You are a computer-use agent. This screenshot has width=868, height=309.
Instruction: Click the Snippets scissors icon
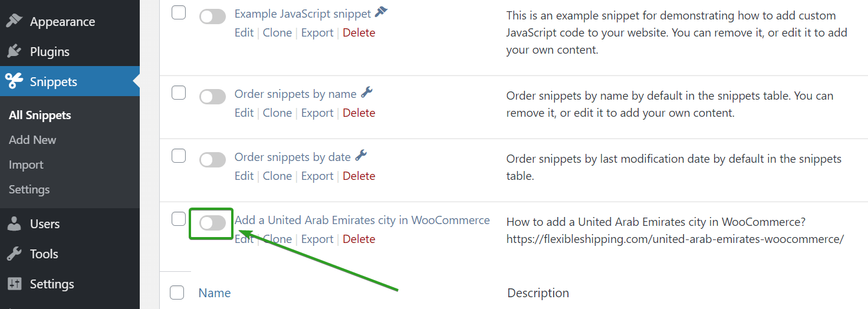(x=14, y=81)
